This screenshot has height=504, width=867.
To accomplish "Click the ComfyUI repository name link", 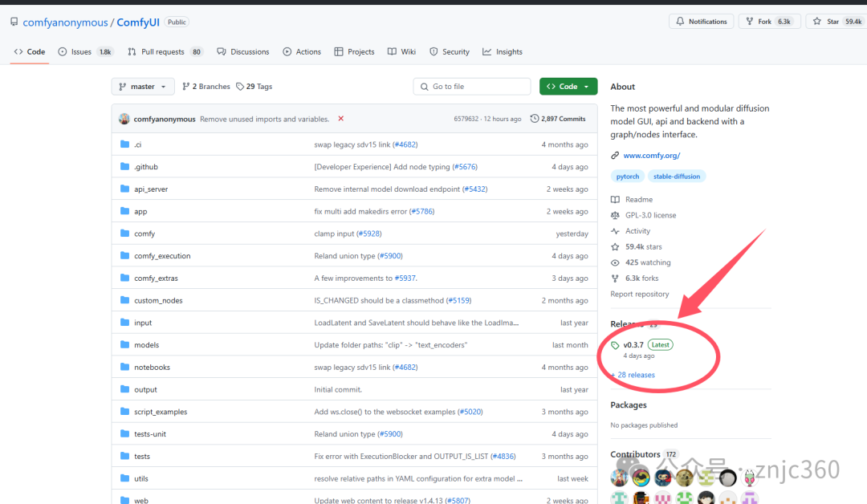I will (138, 22).
